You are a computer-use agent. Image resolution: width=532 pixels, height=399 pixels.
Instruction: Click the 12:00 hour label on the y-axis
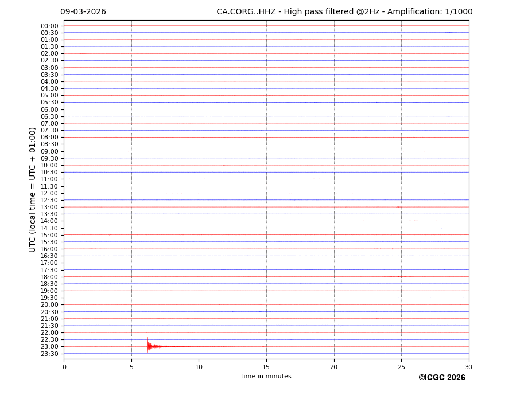49,193
